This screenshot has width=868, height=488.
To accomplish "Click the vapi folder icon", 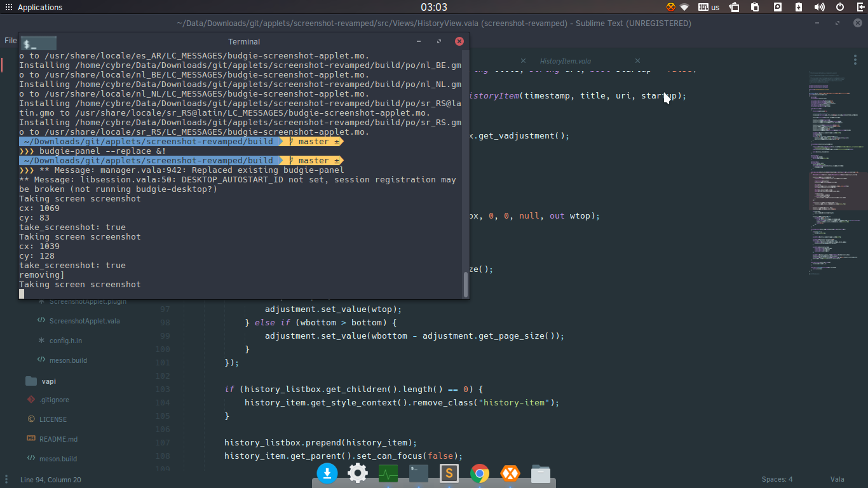I will tap(31, 381).
